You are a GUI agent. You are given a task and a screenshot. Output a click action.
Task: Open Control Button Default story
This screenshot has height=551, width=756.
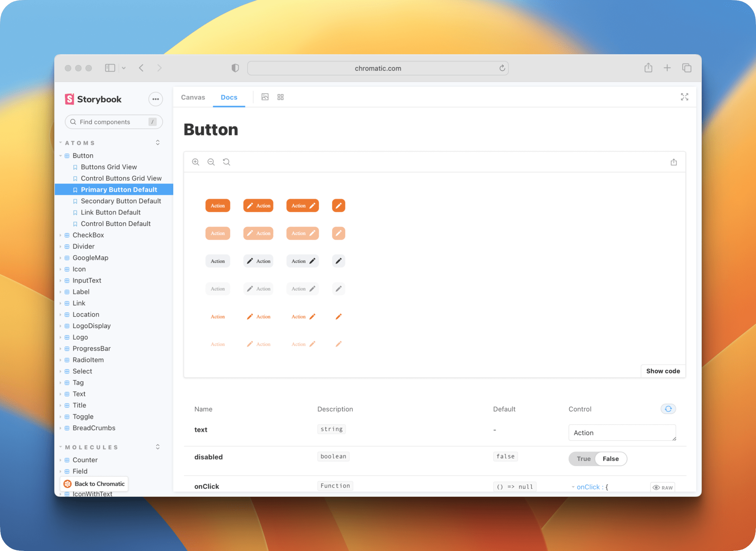coord(116,224)
